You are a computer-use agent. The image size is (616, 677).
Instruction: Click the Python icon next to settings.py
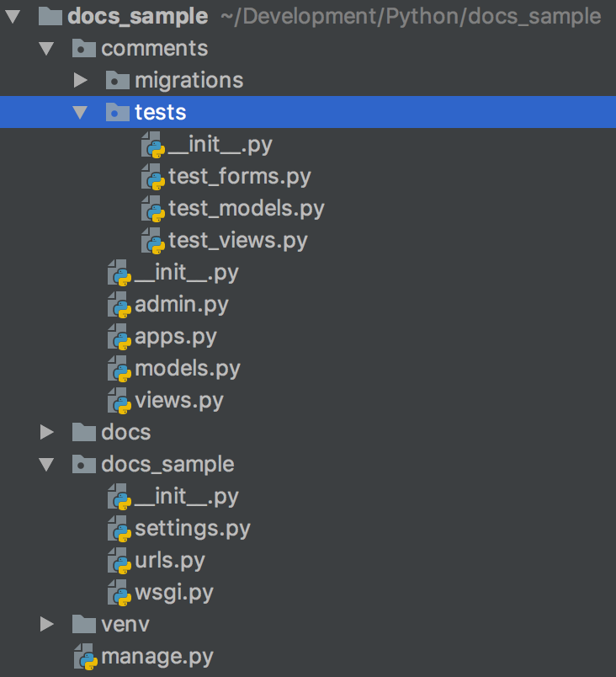coord(119,529)
